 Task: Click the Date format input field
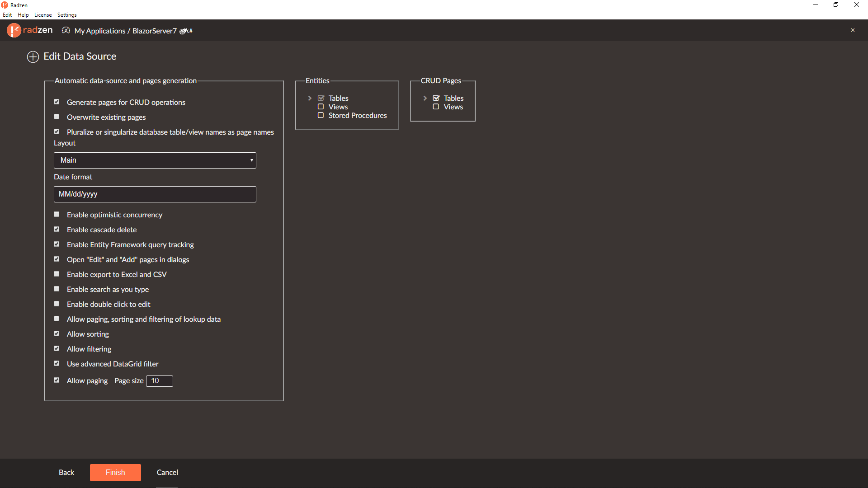[x=155, y=194]
